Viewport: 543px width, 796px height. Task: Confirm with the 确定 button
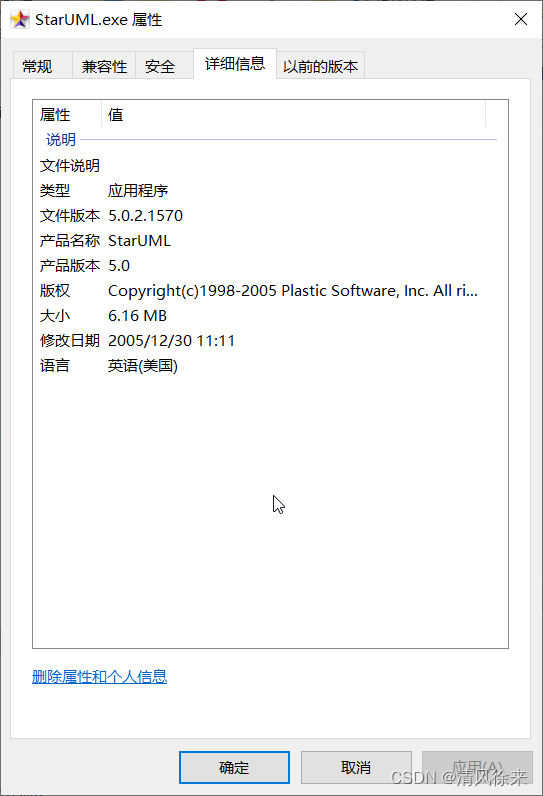234,768
